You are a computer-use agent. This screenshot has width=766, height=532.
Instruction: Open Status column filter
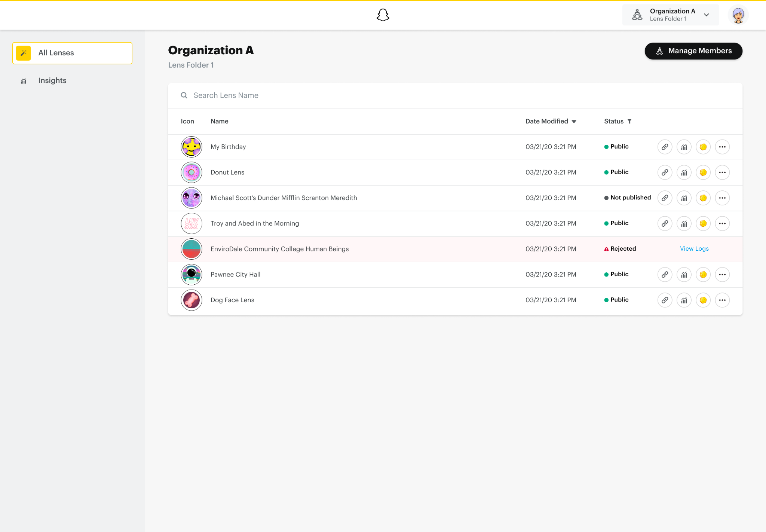(x=629, y=121)
